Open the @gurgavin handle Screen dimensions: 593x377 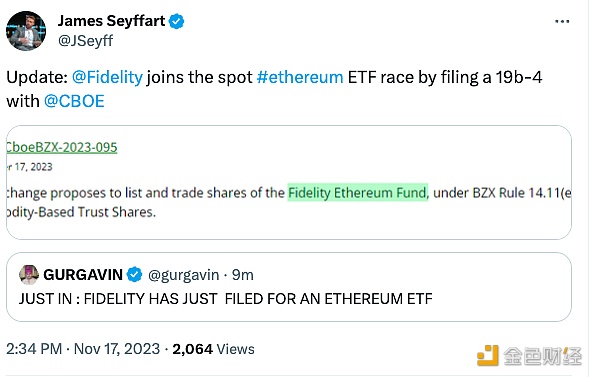[x=183, y=275]
